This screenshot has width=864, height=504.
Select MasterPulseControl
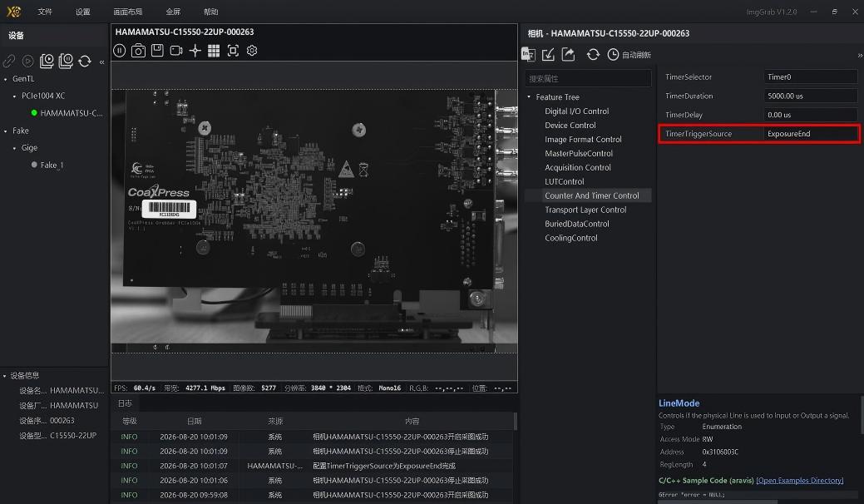579,154
